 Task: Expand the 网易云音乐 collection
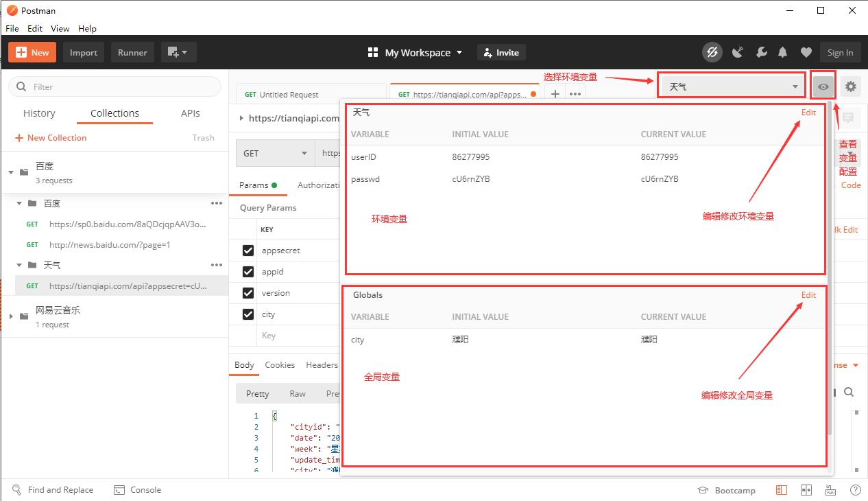coord(11,316)
